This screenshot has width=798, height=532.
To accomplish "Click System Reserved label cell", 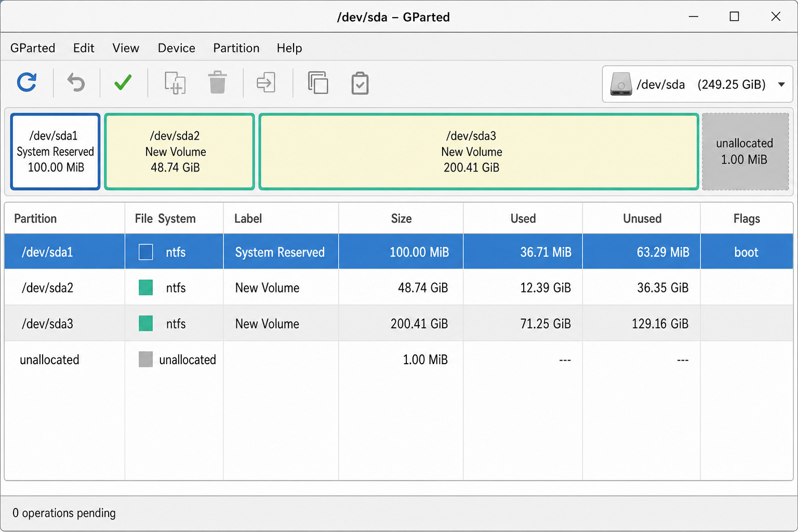I will (x=280, y=252).
